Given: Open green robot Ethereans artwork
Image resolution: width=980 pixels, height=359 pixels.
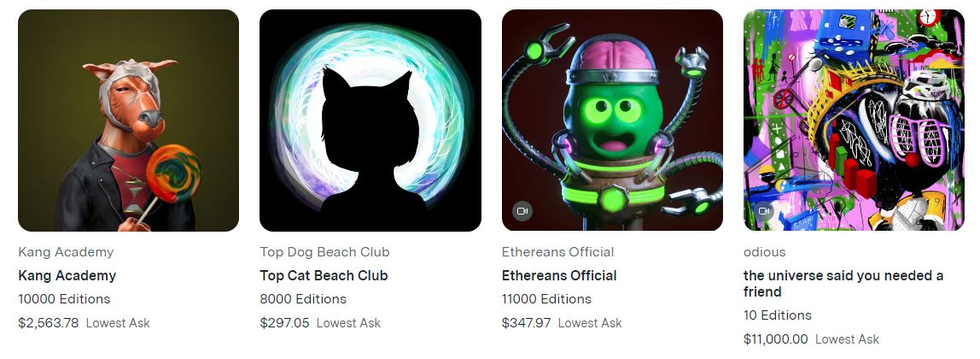Looking at the screenshot, I should pos(612,120).
